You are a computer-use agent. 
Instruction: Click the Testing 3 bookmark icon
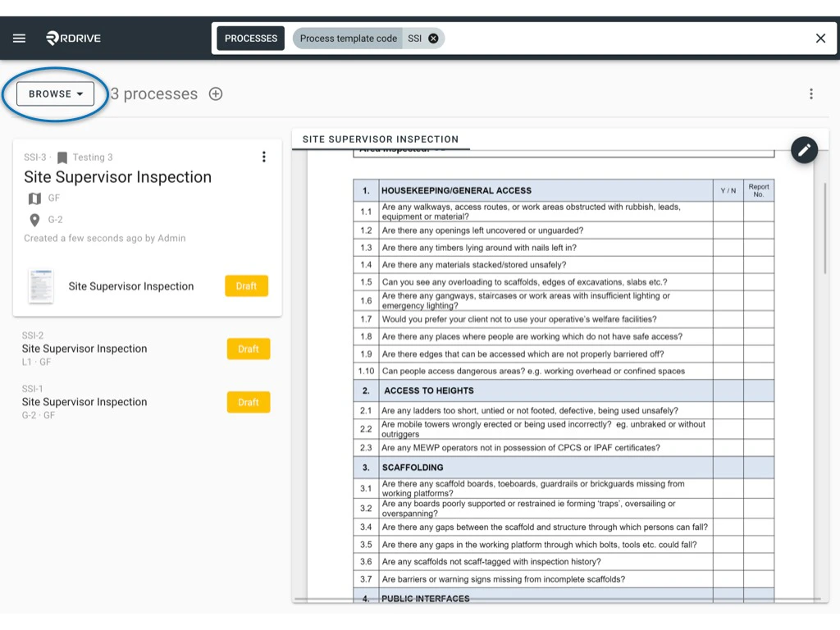tap(62, 157)
